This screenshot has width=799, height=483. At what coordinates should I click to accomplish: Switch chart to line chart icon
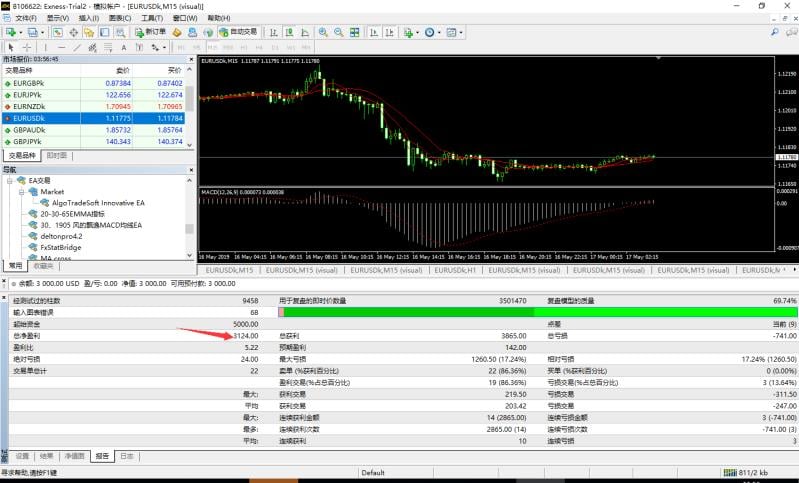pos(305,32)
